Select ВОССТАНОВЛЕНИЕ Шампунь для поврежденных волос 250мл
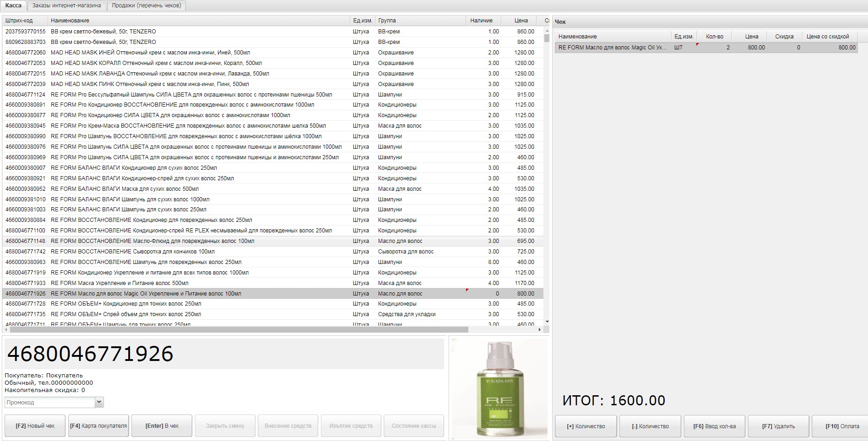Viewport: 868px width, 441px height. [x=273, y=262]
